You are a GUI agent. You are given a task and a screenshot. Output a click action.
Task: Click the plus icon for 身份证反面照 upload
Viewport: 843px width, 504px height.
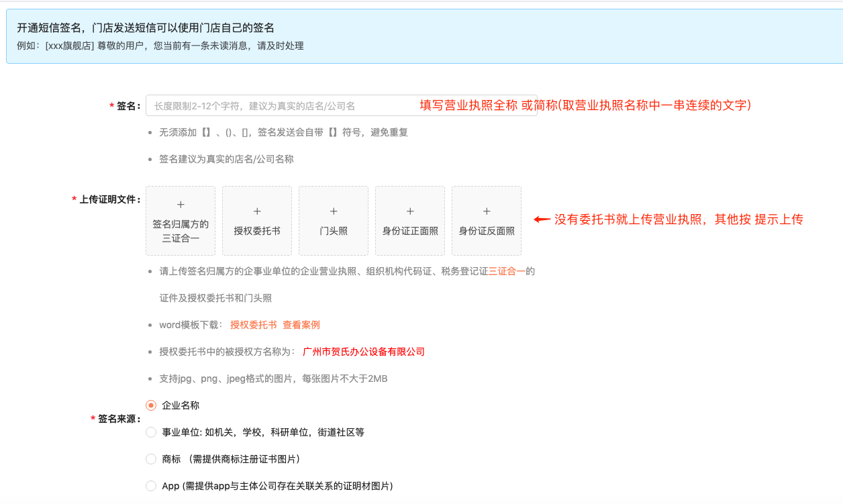coord(487,211)
